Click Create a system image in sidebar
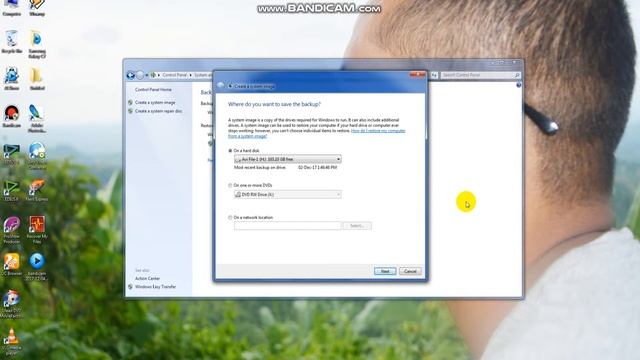 pyautogui.click(x=155, y=102)
